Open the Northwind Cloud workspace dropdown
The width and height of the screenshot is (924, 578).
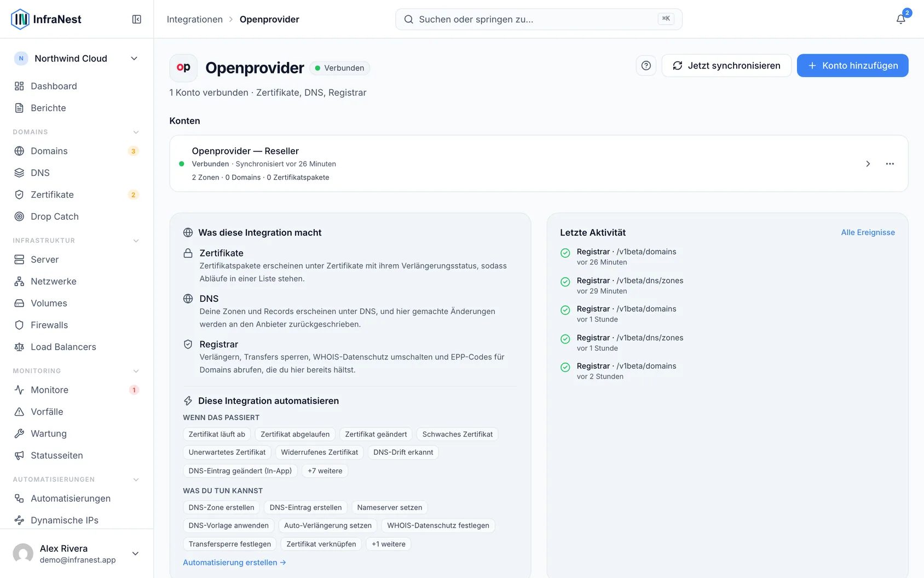coord(77,59)
